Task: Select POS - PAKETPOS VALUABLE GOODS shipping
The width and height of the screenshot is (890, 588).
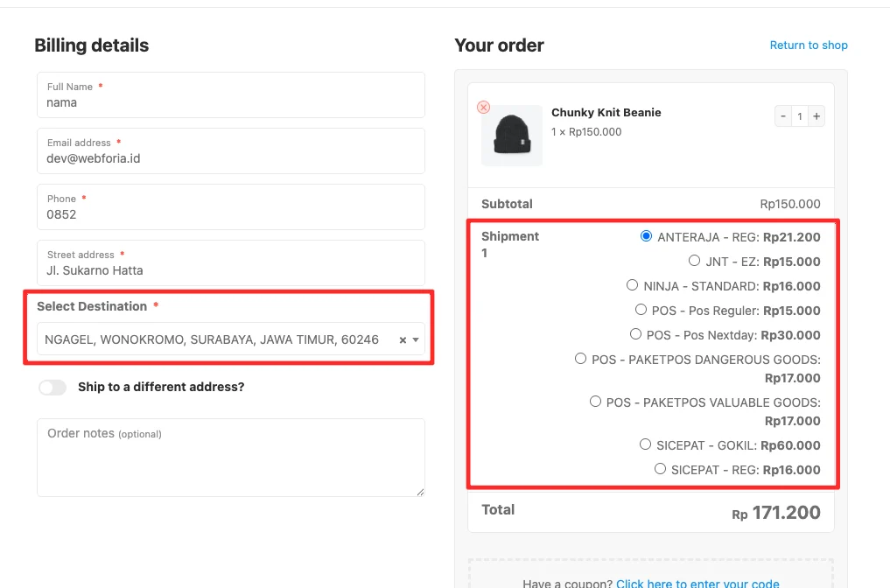Action: (595, 402)
